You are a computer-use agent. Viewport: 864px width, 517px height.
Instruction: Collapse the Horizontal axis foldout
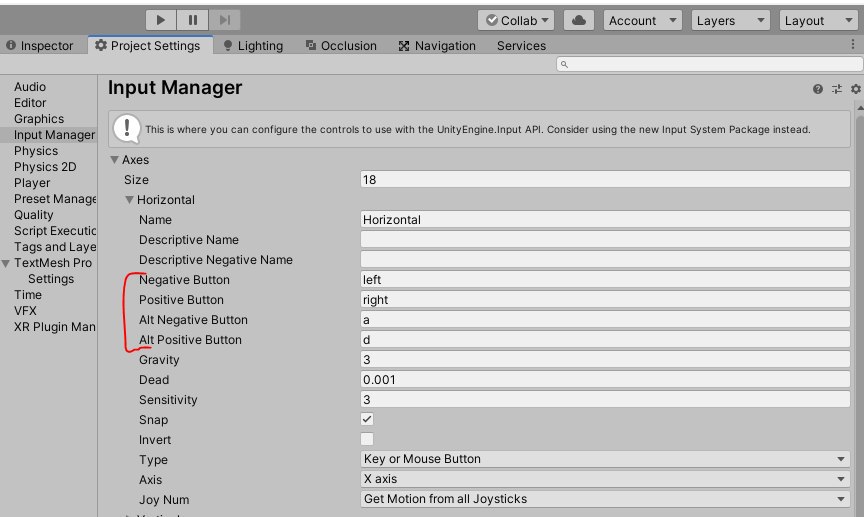click(x=129, y=200)
